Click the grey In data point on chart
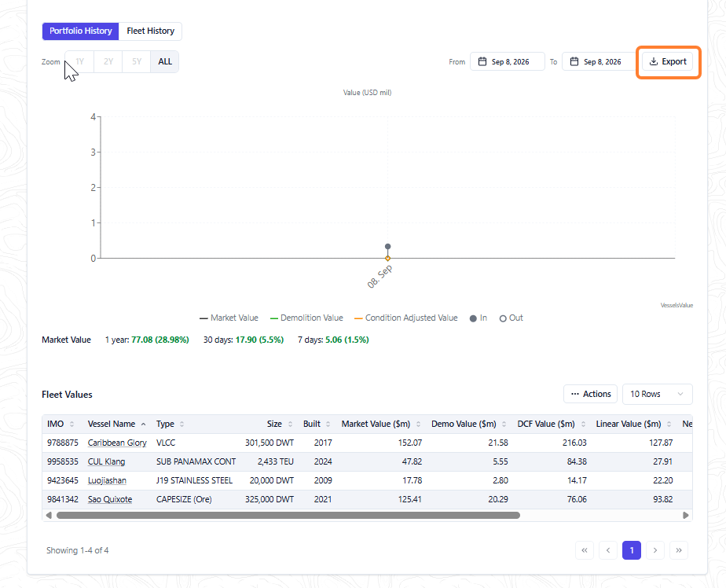This screenshot has height=588, width=726. 388,247
